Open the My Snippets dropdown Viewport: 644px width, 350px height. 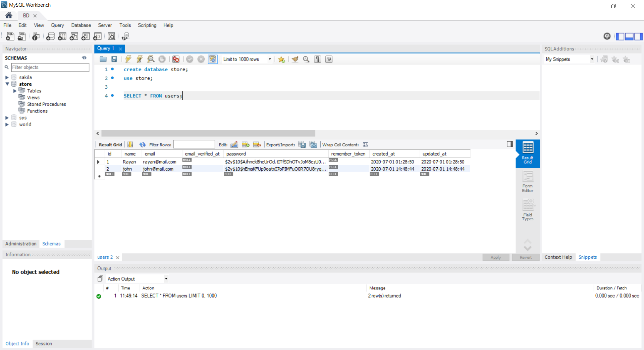(592, 59)
